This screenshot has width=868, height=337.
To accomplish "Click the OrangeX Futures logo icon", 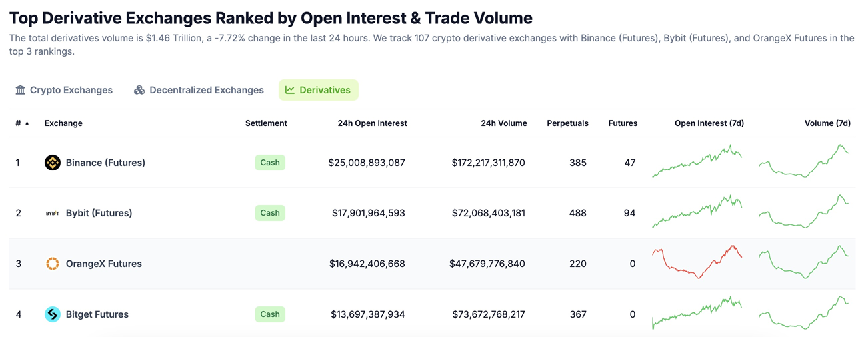I will coord(53,264).
